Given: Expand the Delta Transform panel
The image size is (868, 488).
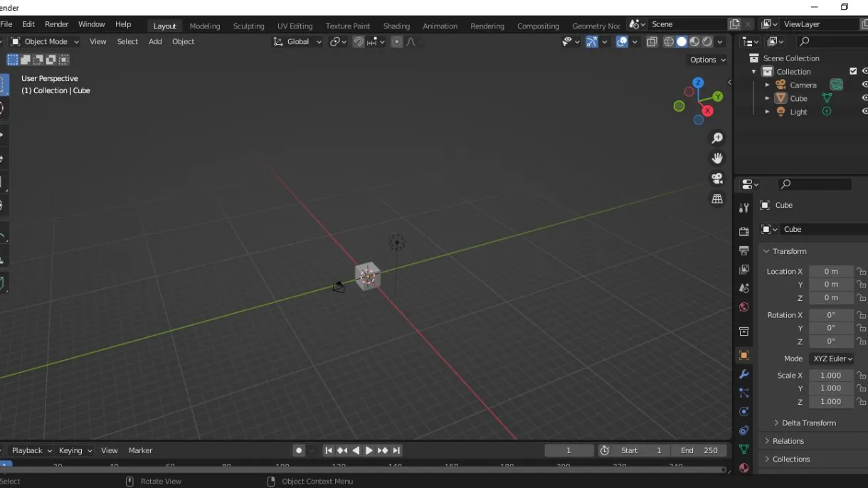Looking at the screenshot, I should tap(808, 423).
